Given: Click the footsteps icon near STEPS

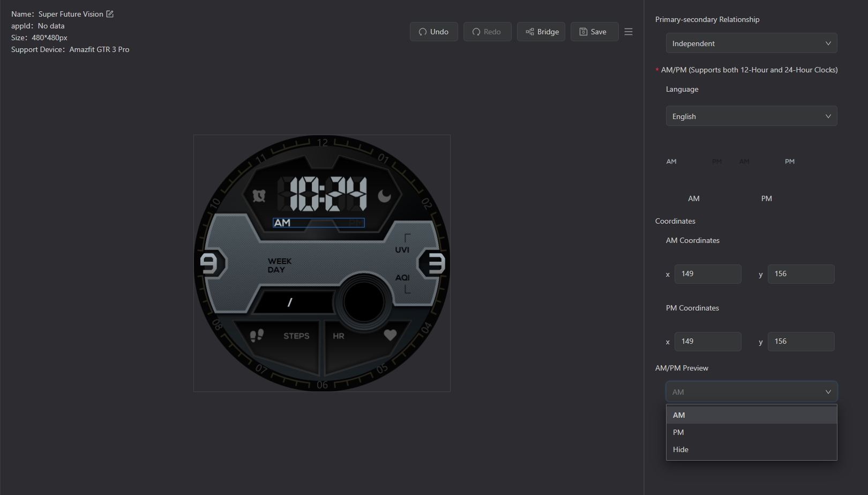Looking at the screenshot, I should (257, 336).
